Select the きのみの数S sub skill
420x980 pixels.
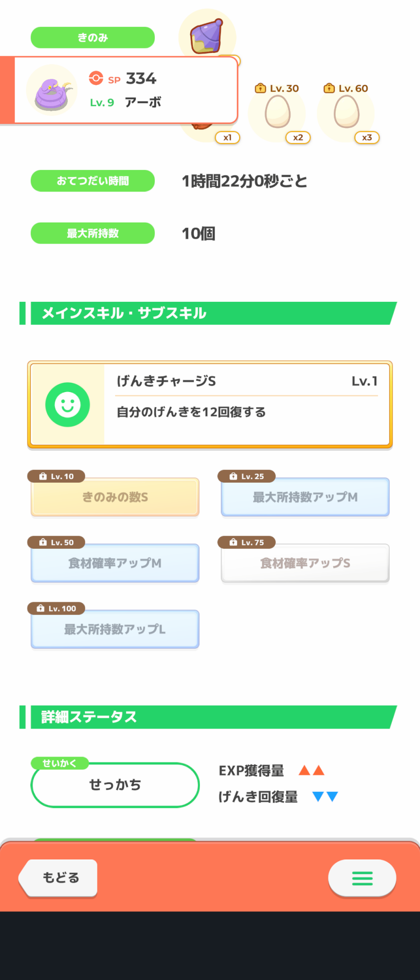[115, 497]
